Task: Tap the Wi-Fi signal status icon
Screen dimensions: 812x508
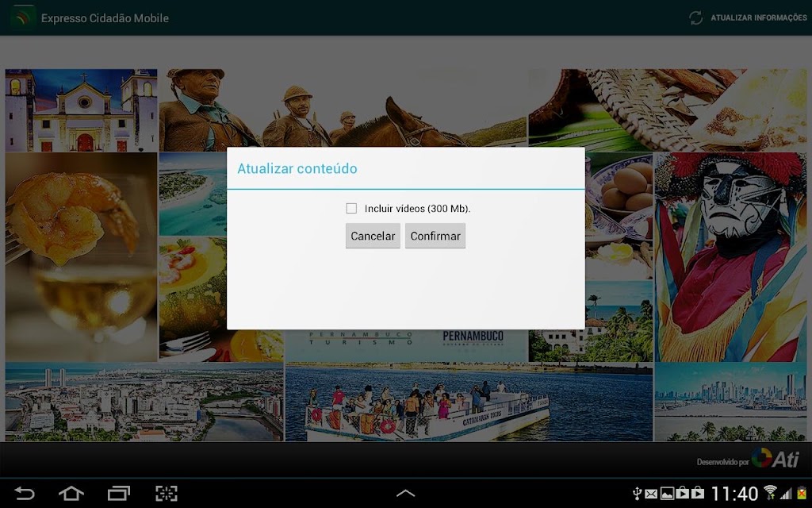Action: click(x=771, y=492)
